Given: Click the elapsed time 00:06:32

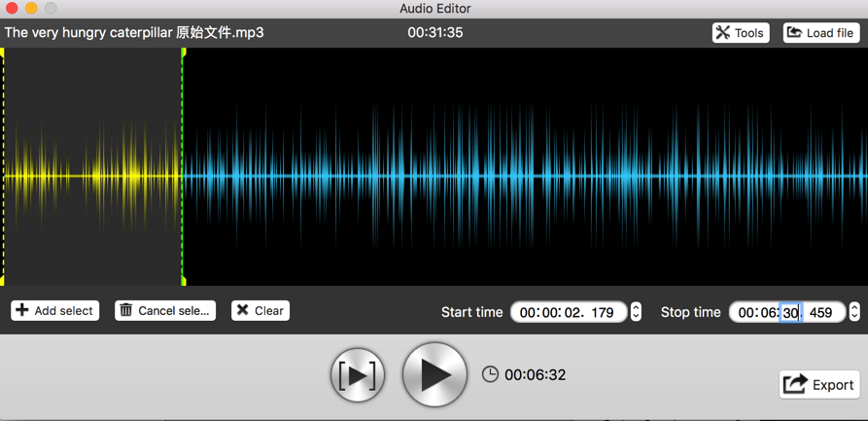Looking at the screenshot, I should coord(536,375).
